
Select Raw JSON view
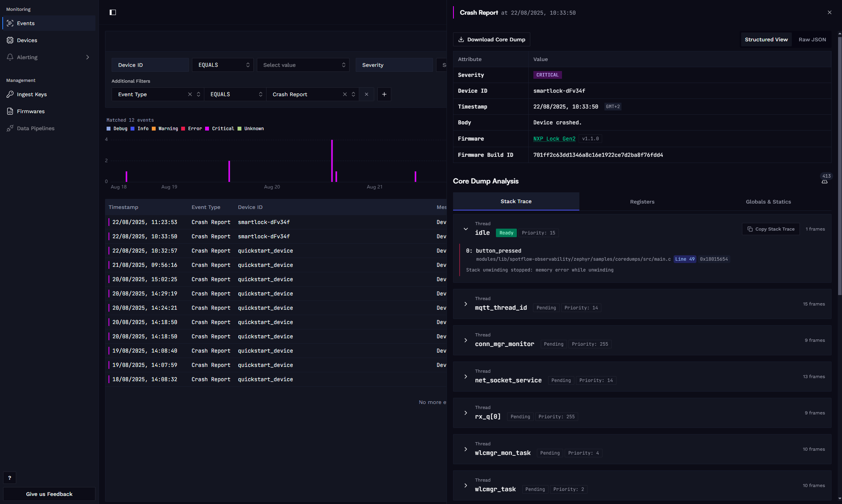[x=812, y=39]
